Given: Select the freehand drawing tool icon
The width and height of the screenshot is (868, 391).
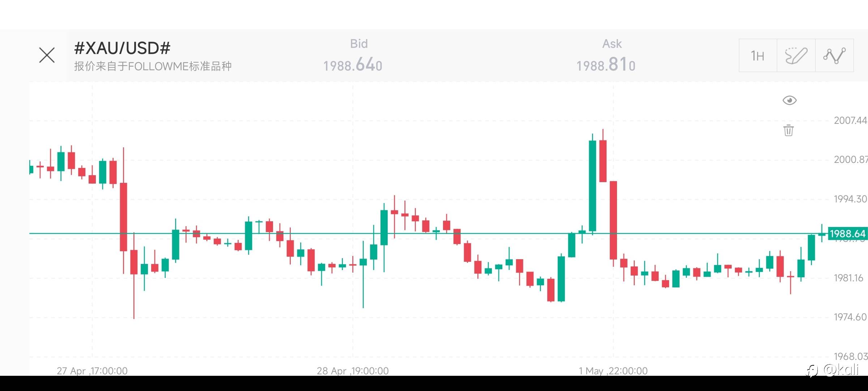Looking at the screenshot, I should [796, 56].
